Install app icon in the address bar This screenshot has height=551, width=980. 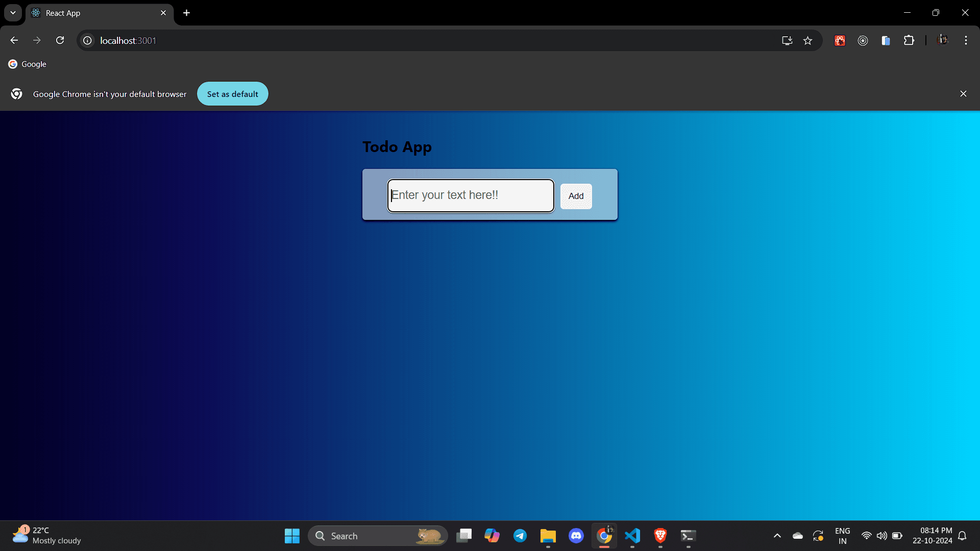[787, 40]
